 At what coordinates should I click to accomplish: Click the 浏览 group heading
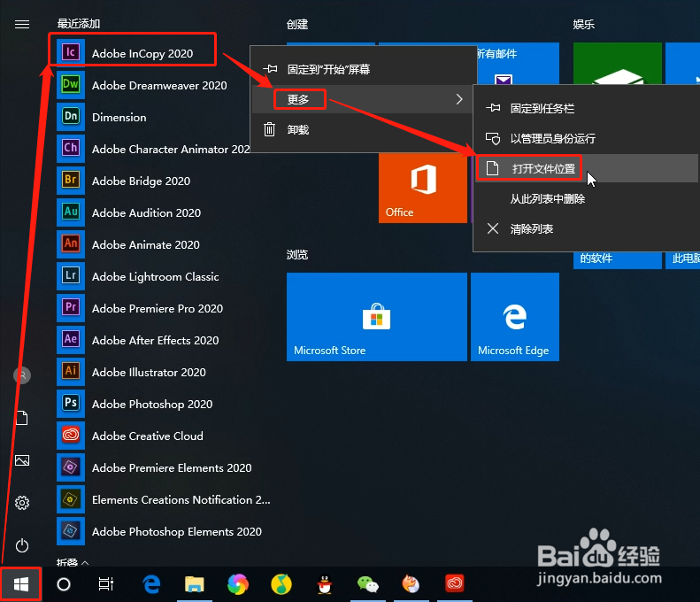click(x=297, y=255)
